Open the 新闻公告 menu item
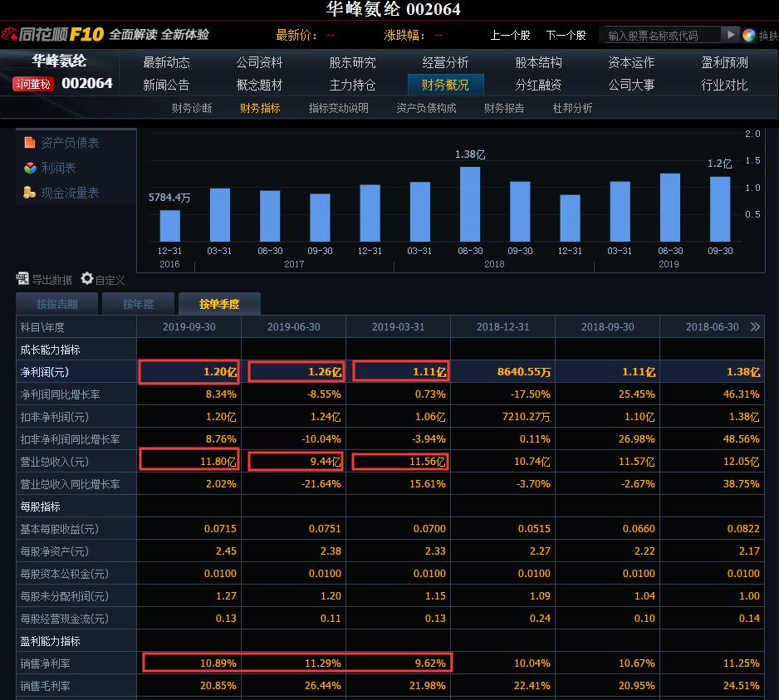779x700 pixels. point(166,85)
